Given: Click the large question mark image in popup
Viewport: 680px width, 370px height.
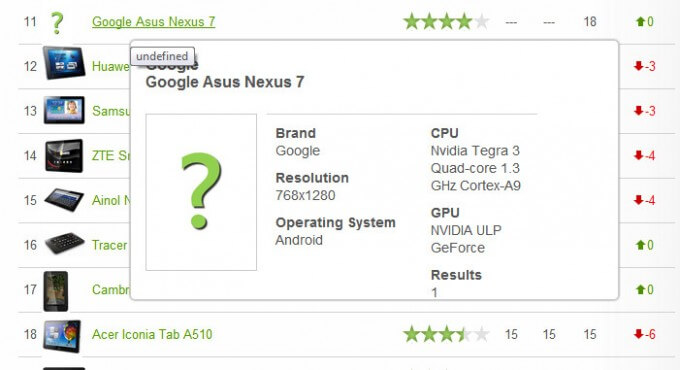Looking at the screenshot, I should [201, 192].
